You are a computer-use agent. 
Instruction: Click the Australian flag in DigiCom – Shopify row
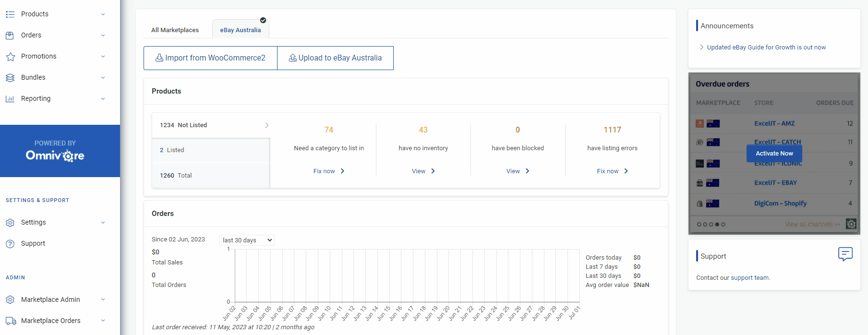click(713, 203)
